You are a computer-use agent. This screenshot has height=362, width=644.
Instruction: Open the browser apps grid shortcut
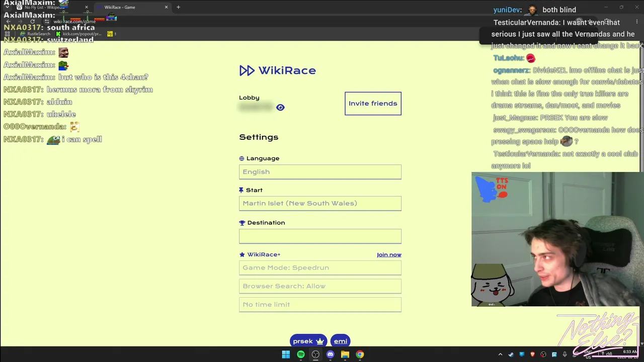(7, 34)
